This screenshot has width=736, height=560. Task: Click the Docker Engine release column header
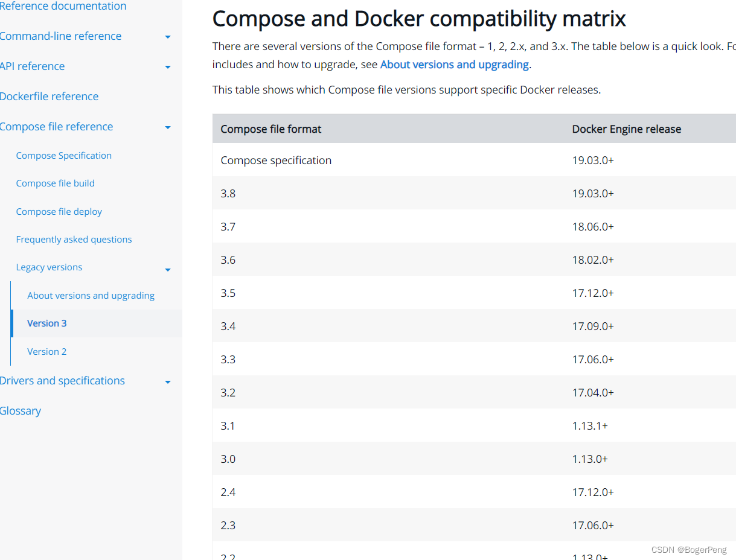(x=626, y=129)
